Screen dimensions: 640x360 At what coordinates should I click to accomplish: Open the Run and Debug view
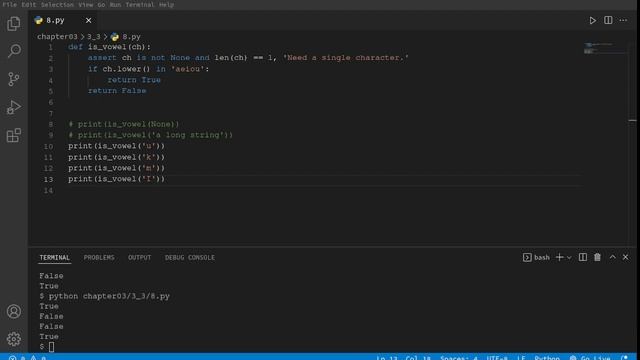[x=13, y=107]
